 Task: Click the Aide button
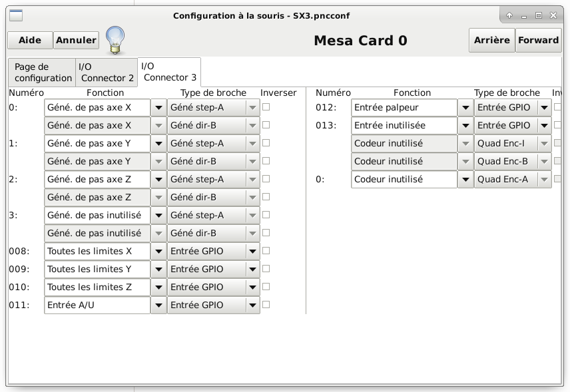click(30, 40)
